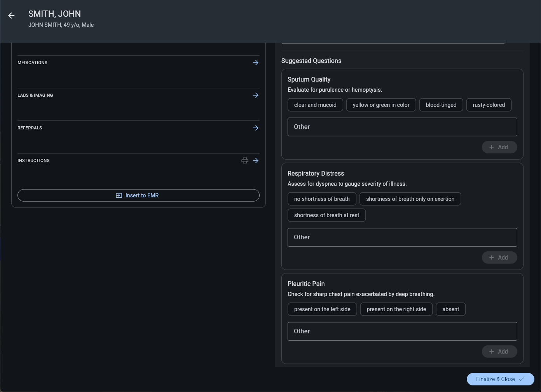This screenshot has width=541, height=392.
Task: Focus the Respiratory Distress Other field
Action: (x=402, y=237)
